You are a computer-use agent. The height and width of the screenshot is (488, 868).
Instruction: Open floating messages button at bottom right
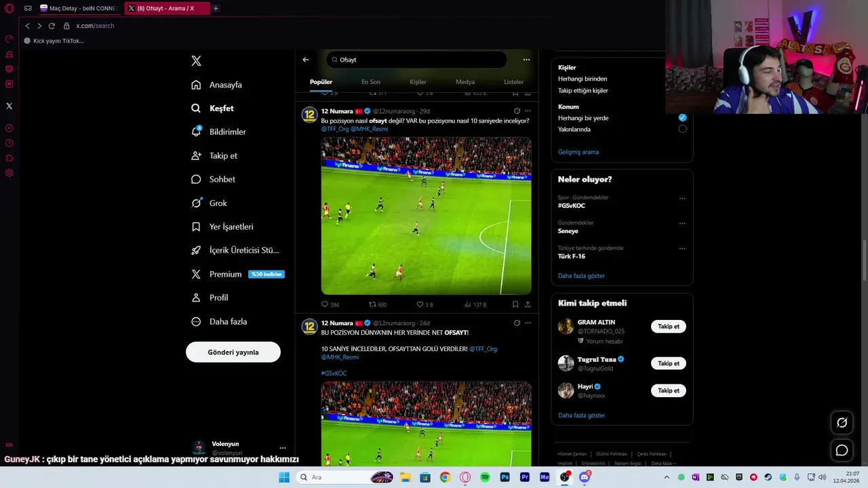click(842, 450)
